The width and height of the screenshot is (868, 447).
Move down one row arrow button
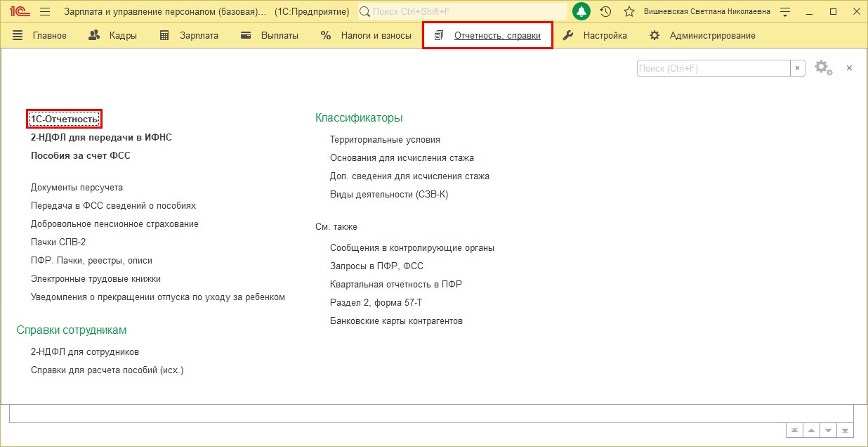tap(829, 430)
